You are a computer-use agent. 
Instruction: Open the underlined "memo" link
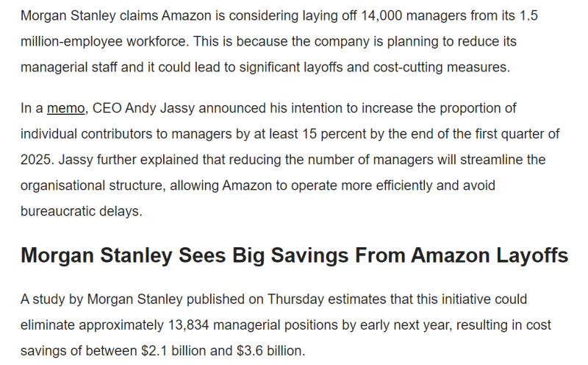click(65, 109)
